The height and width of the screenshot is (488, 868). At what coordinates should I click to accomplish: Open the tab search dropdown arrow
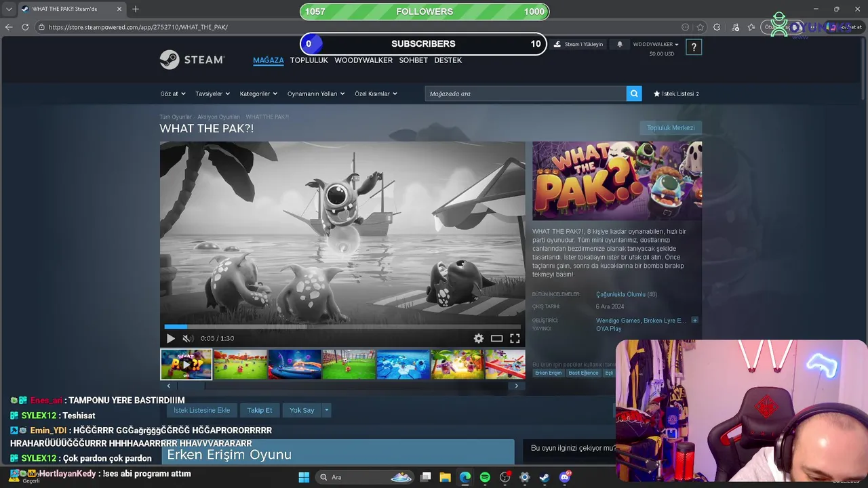[9, 9]
